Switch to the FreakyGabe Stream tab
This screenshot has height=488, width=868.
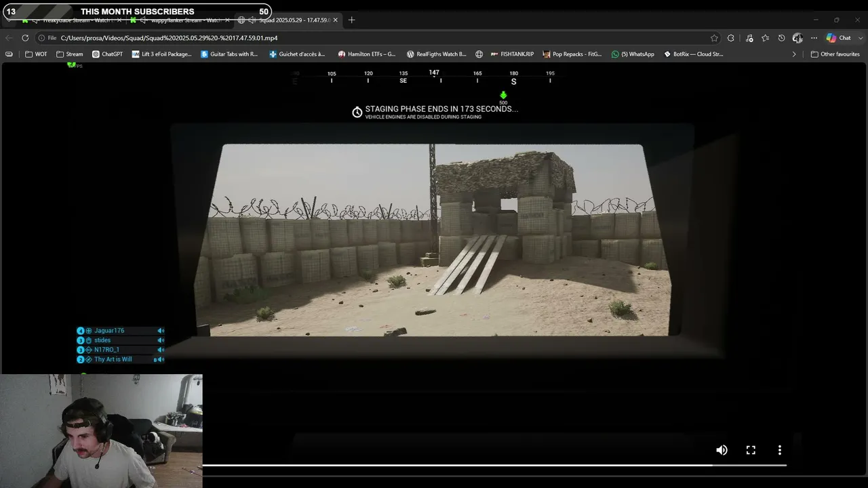pos(71,20)
